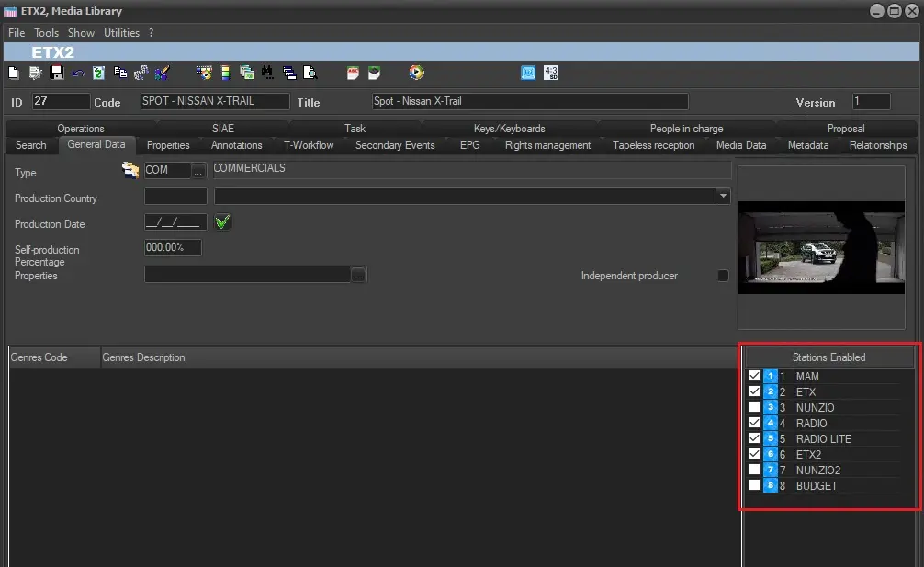Click the Save floppy disk icon
This screenshot has height=567, width=924.
click(56, 73)
